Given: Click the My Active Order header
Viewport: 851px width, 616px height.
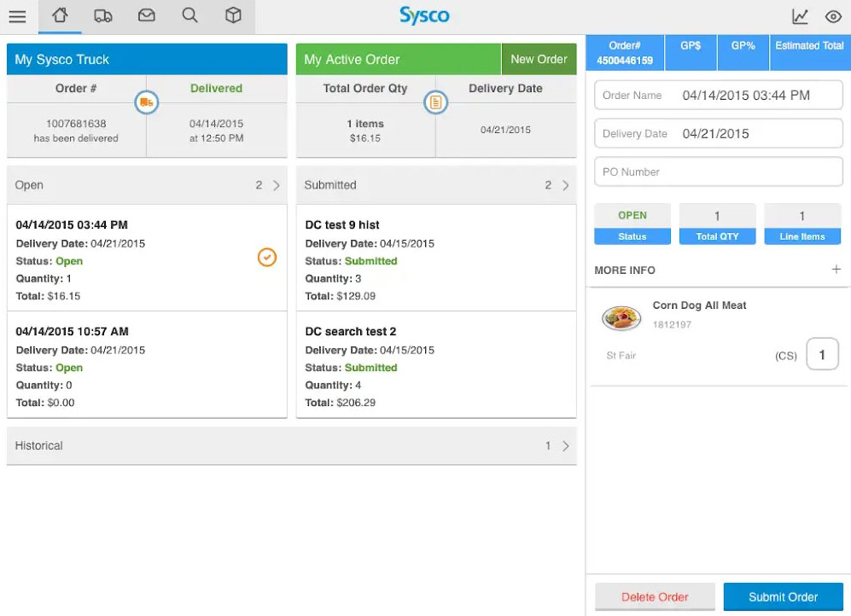Looking at the screenshot, I should pyautogui.click(x=399, y=59).
